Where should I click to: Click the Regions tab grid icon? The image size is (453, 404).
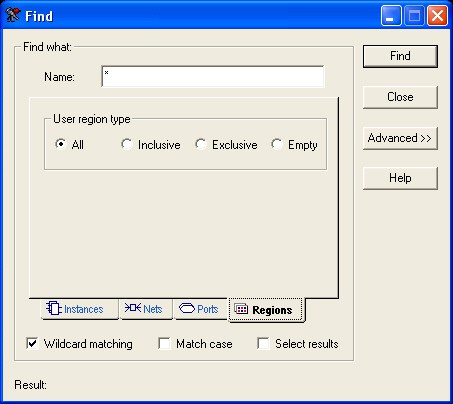click(x=241, y=309)
